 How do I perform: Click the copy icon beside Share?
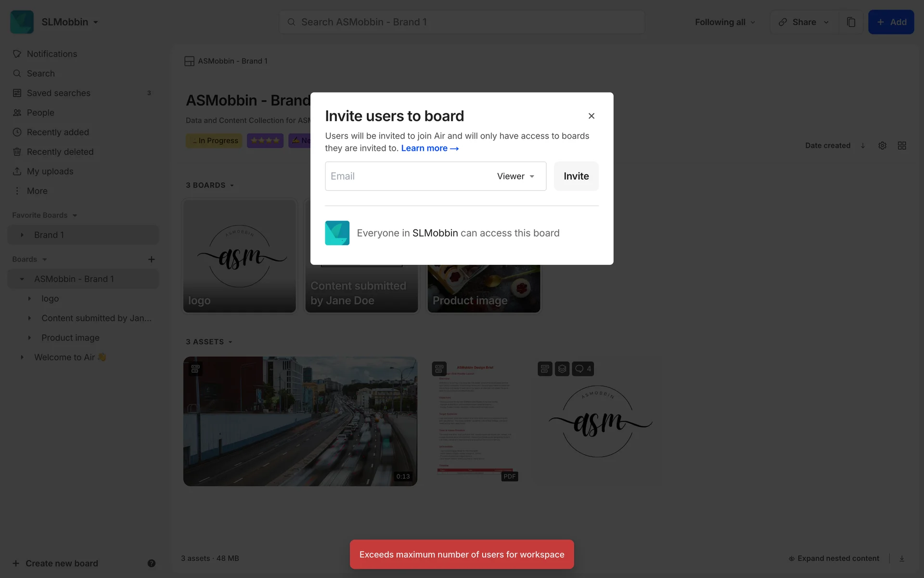(x=851, y=22)
